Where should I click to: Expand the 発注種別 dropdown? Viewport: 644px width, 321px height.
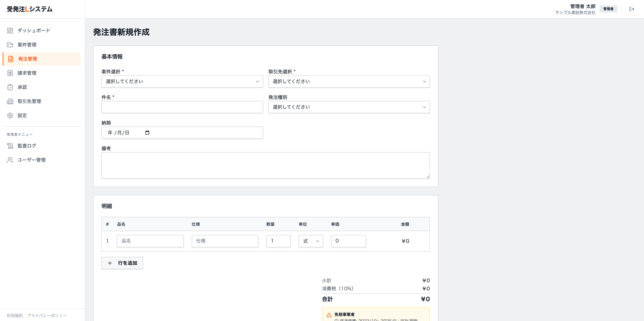[349, 107]
